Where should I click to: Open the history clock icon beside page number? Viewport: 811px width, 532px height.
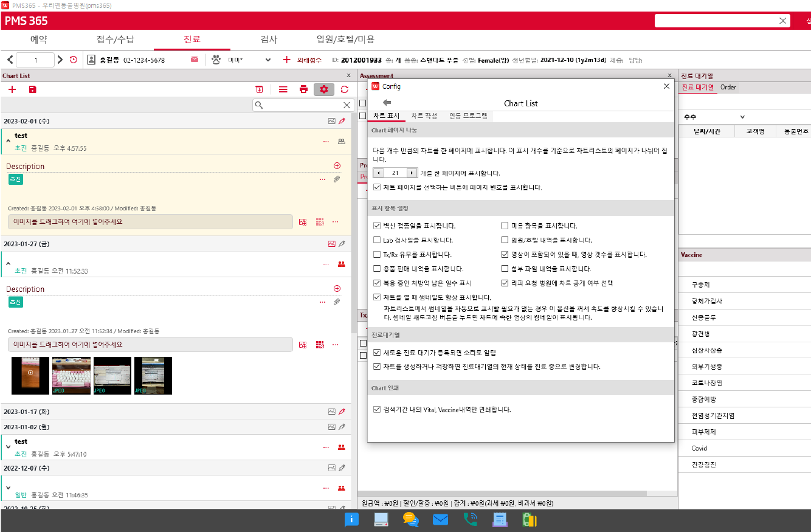[74, 60]
